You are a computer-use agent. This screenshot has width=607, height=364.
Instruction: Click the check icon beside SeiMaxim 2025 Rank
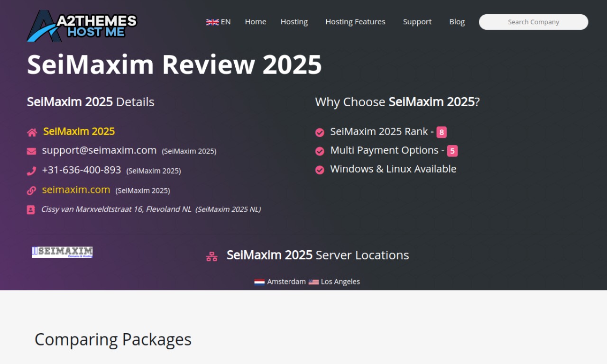click(x=320, y=132)
